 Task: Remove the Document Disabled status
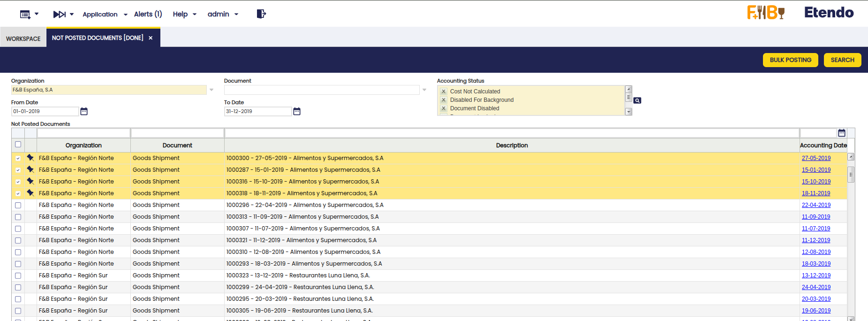tap(444, 108)
